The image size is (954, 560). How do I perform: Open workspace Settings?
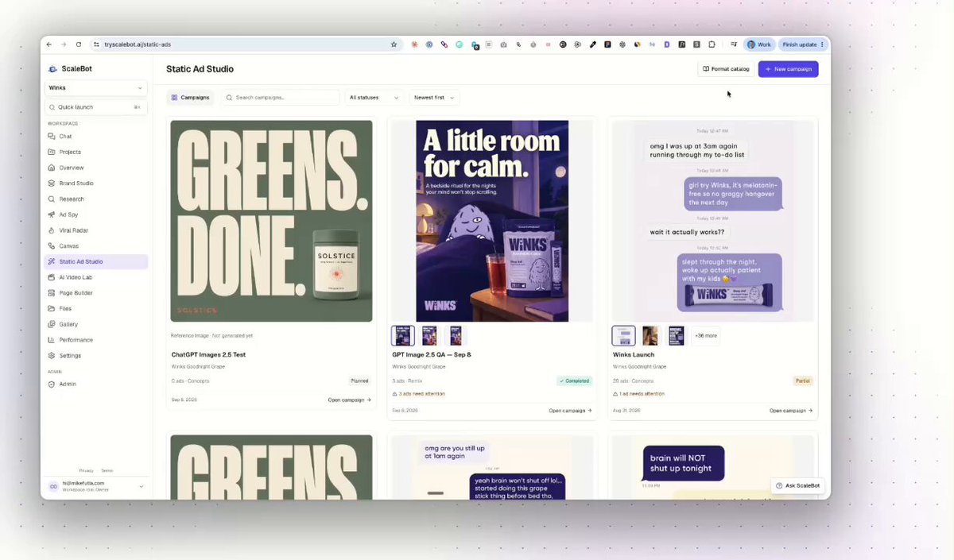coord(70,356)
